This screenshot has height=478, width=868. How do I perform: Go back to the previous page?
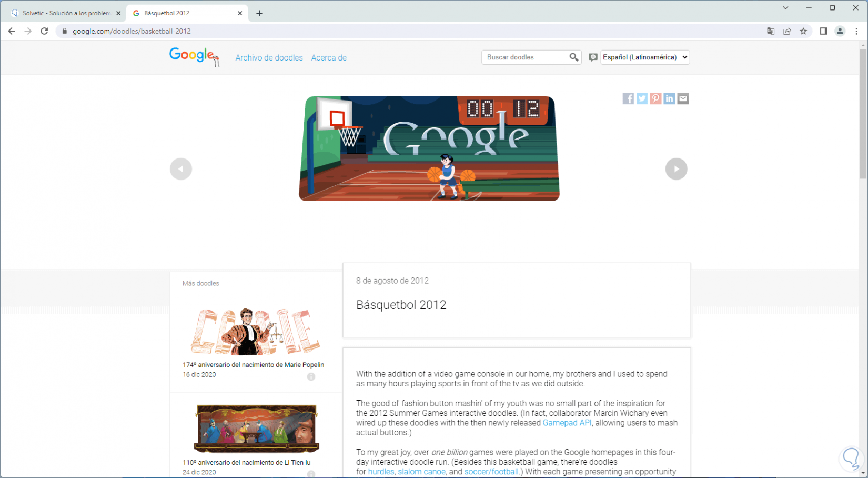[12, 31]
